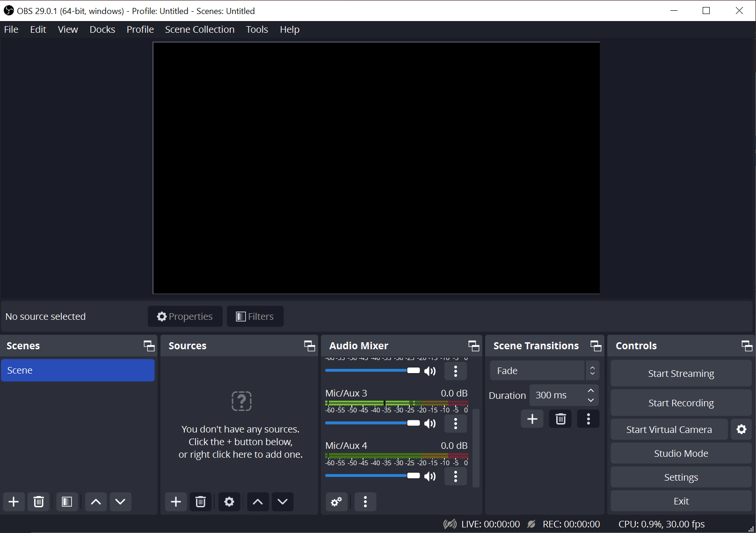
Task: Mute the top audio mixer channel
Action: tap(430, 371)
